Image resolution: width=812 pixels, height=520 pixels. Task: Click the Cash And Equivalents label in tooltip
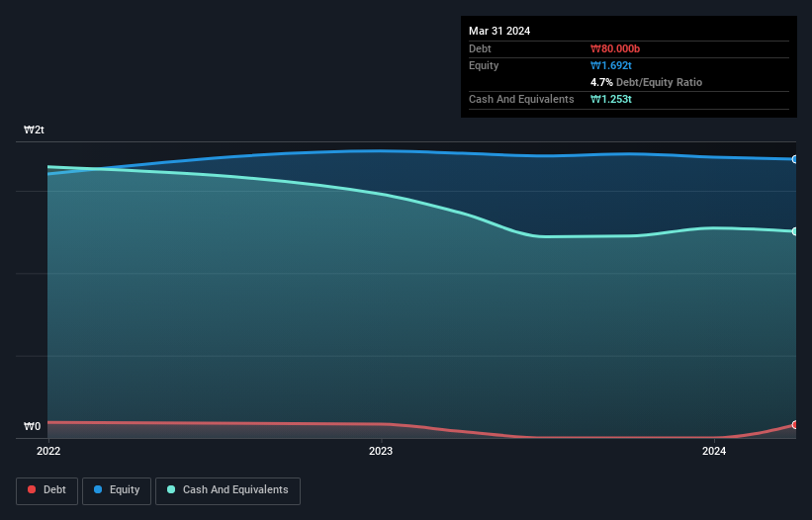[521, 99]
